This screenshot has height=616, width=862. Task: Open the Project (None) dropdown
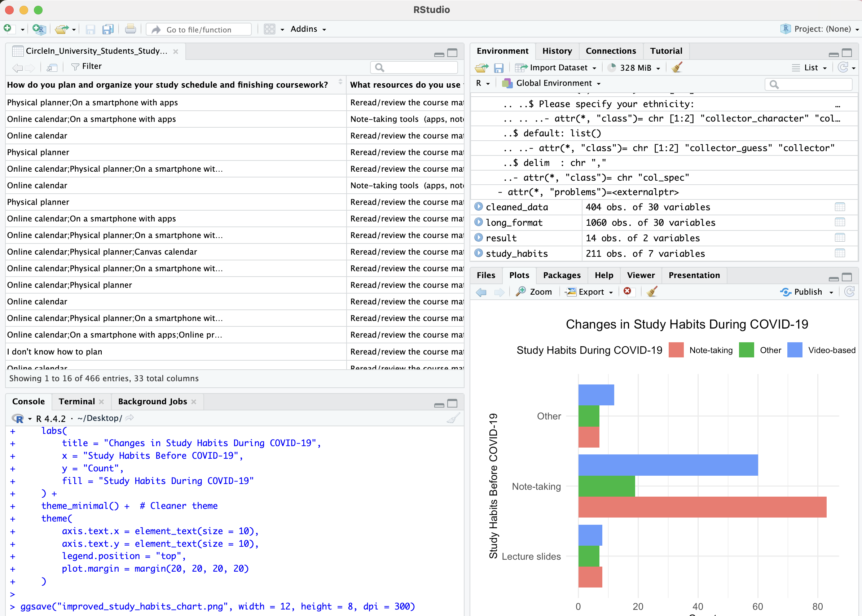pyautogui.click(x=820, y=29)
